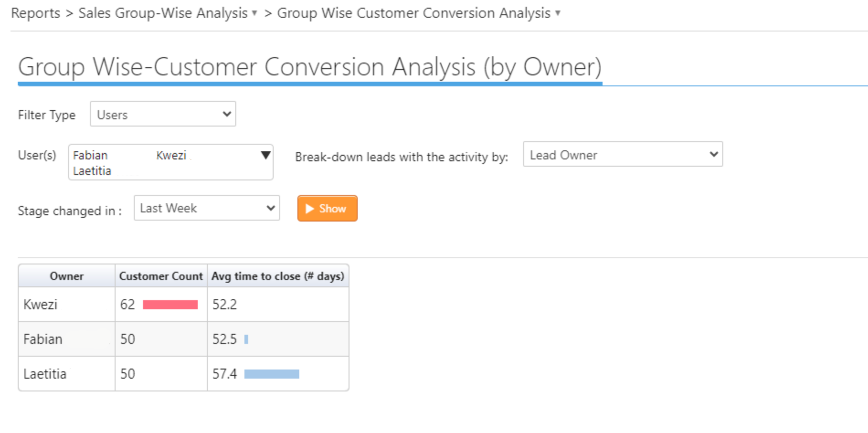Click Kwezi's red customer count bar
Image resolution: width=868 pixels, height=433 pixels.
point(170,305)
